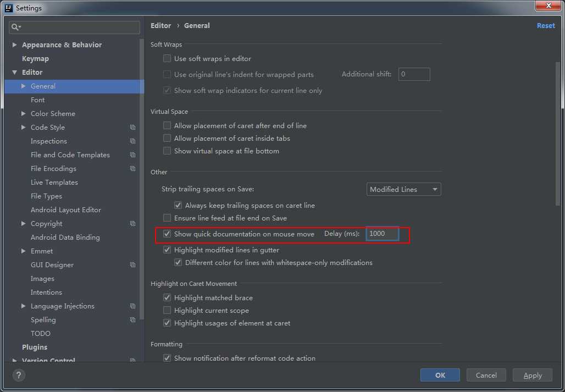Click the project-level icon beside Inspections
Viewport: 565px width, 392px height.
pos(132,141)
